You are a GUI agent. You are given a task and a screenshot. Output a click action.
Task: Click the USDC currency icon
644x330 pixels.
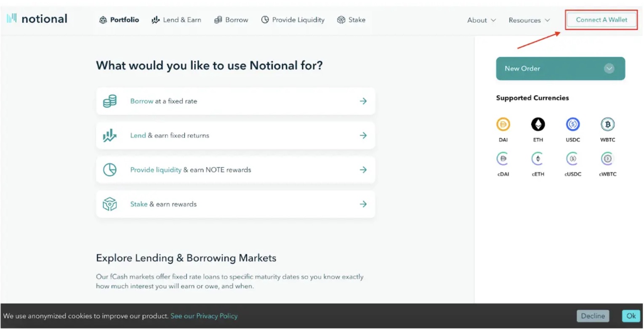pyautogui.click(x=572, y=124)
